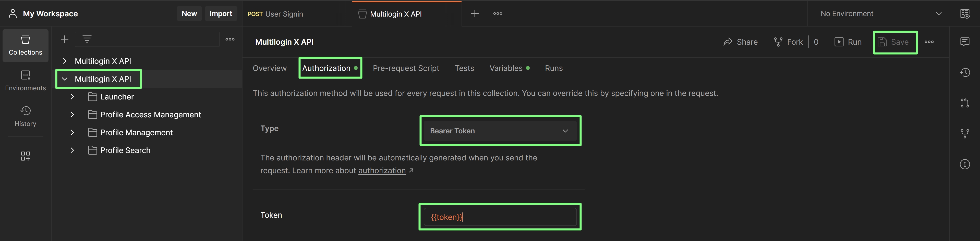The width and height of the screenshot is (980, 241).
Task: Click the Profile Search folder icon
Action: click(92, 150)
